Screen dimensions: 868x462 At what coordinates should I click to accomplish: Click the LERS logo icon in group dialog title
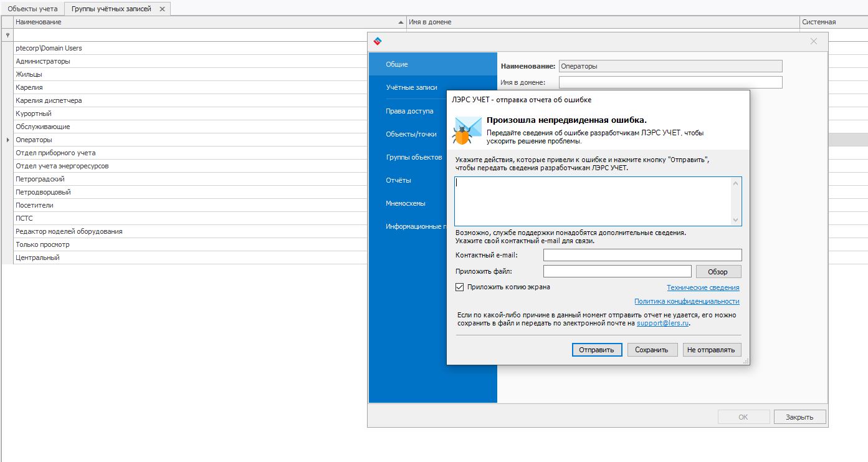point(377,42)
